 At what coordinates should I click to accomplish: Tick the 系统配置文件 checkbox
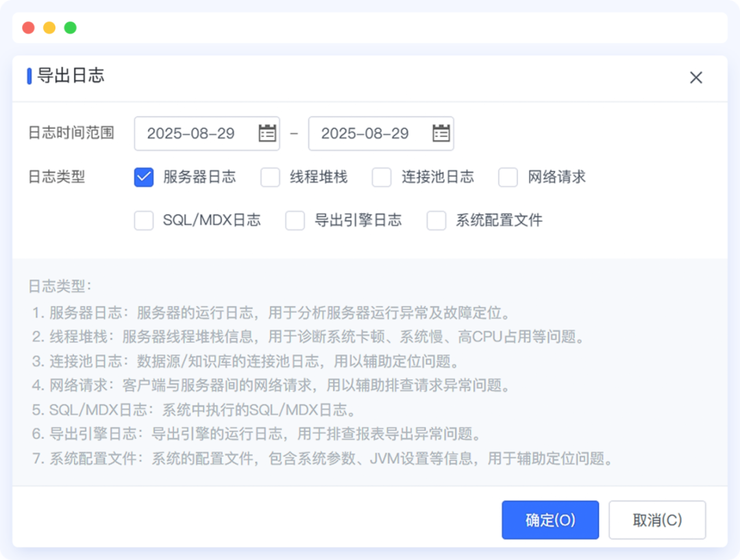436,220
